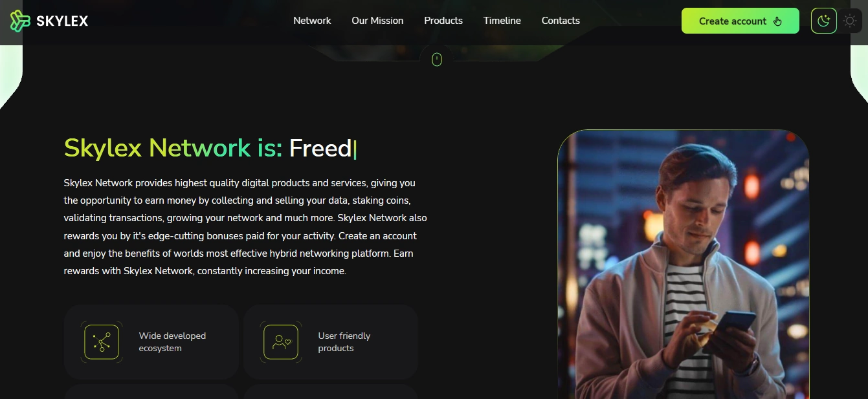This screenshot has height=399, width=868.
Task: Click the user heart icon
Action: [x=281, y=342]
